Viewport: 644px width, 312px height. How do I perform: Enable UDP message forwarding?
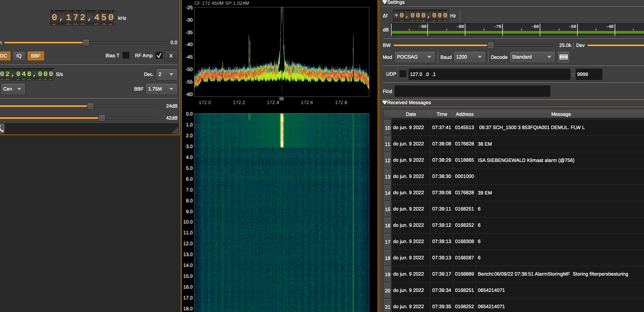coord(403,74)
